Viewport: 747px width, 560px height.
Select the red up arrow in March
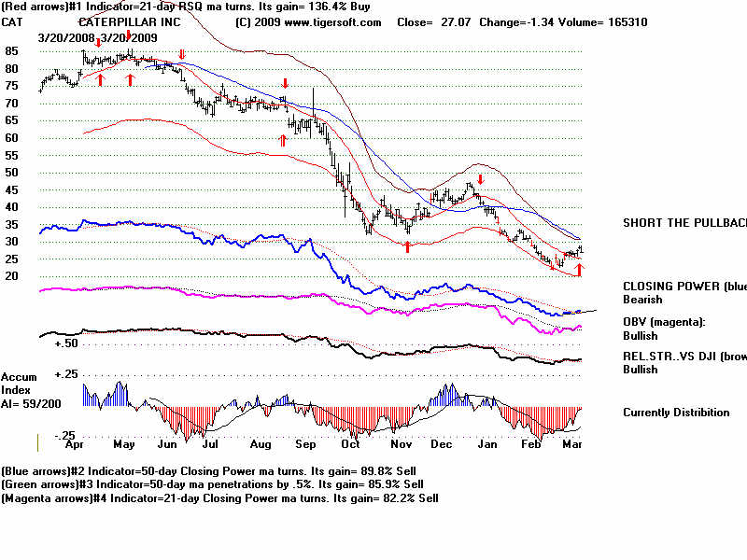(x=579, y=270)
